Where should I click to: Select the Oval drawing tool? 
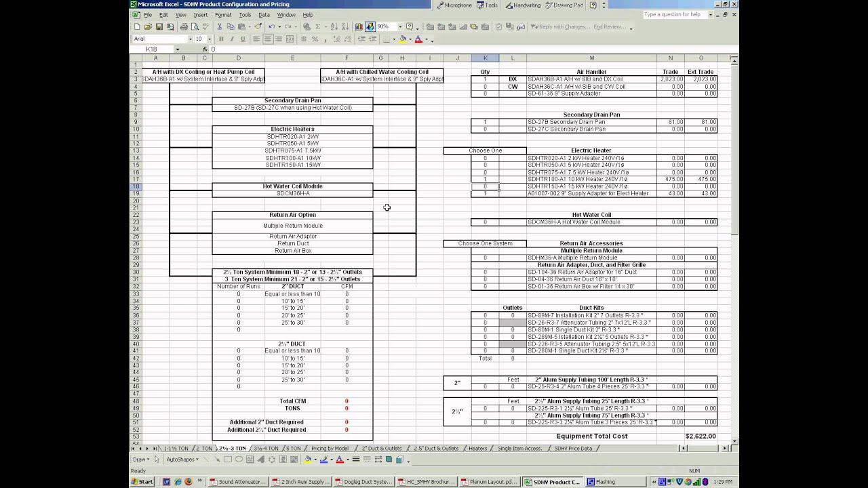point(239,460)
